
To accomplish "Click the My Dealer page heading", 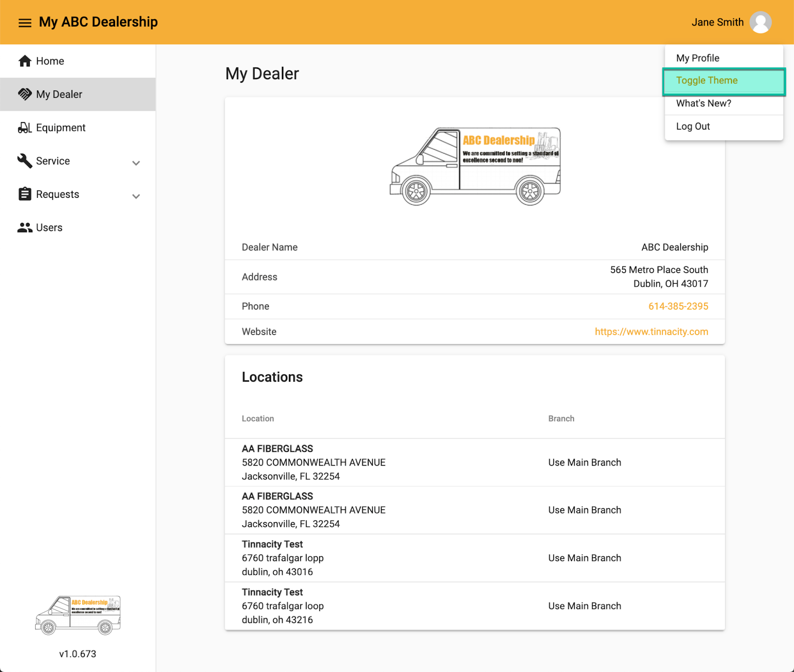I will [x=262, y=74].
